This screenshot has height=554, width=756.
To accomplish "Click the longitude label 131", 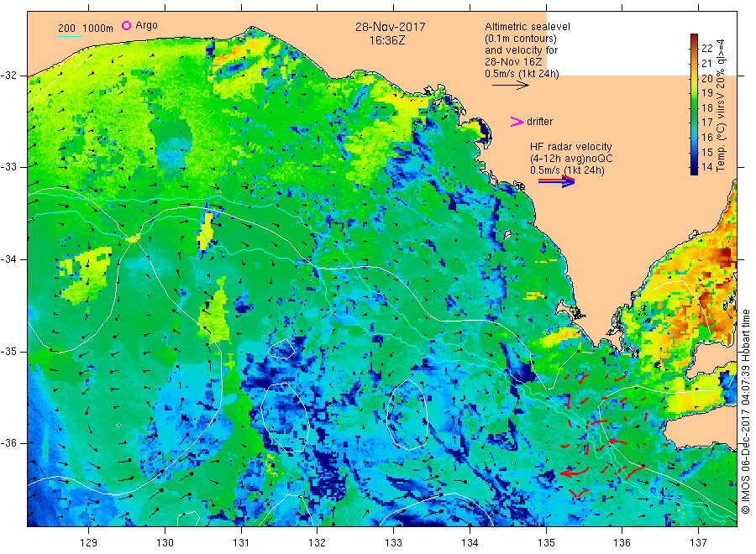I will pyautogui.click(x=241, y=543).
